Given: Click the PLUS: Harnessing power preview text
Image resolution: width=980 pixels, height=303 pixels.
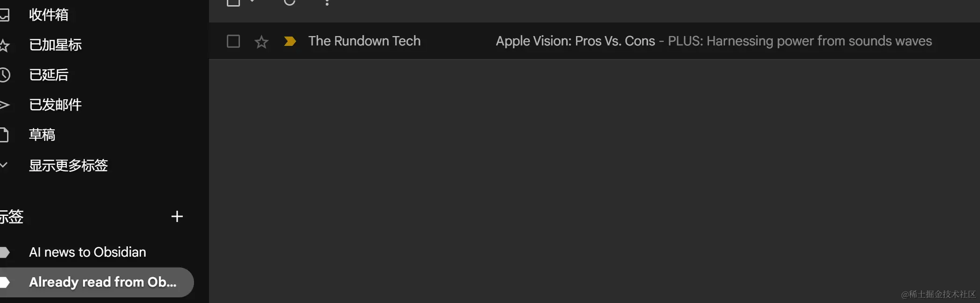Looking at the screenshot, I should (x=800, y=41).
